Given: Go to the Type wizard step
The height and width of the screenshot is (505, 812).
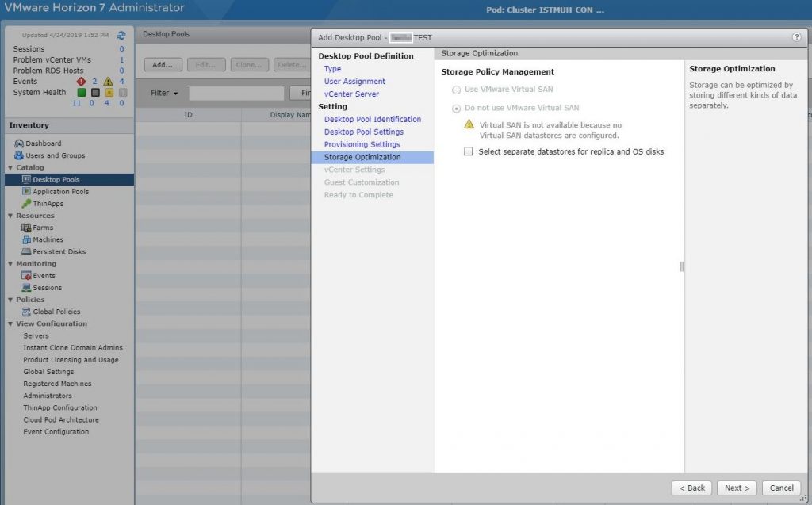Looking at the screenshot, I should click(x=332, y=68).
